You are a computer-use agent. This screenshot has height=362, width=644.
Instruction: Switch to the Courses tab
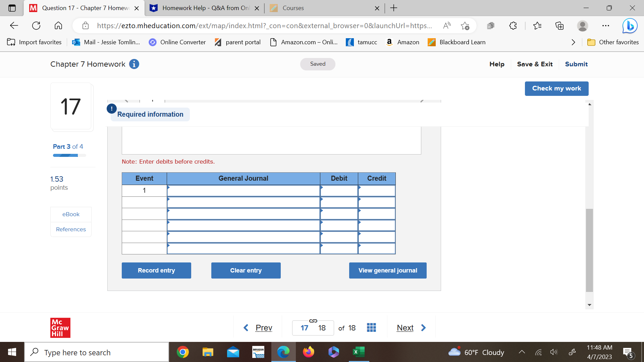(293, 8)
